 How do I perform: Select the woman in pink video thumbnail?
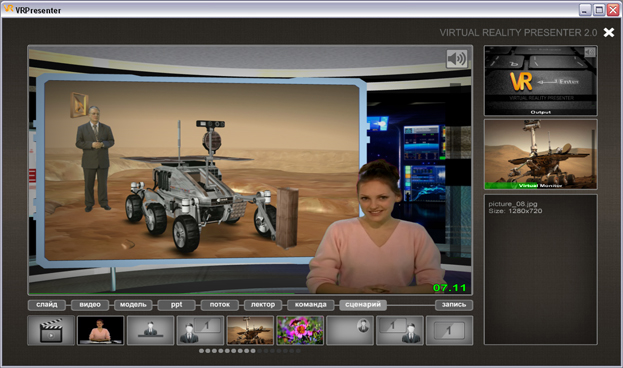[101, 330]
